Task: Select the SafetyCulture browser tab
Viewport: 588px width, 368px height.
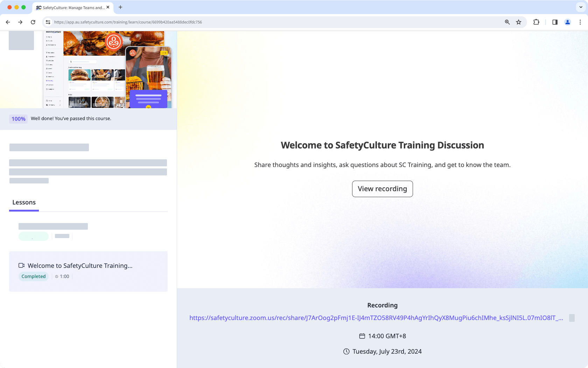Action: [x=70, y=7]
